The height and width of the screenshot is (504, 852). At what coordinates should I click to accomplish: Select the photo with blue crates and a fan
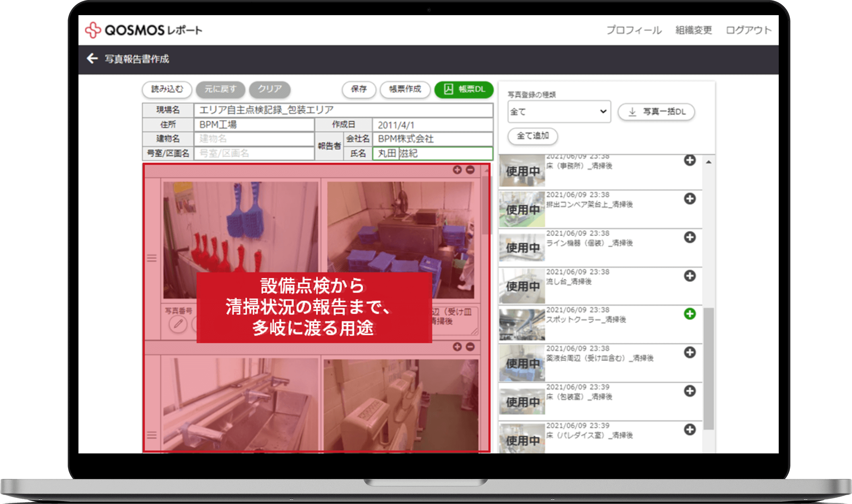click(x=401, y=240)
